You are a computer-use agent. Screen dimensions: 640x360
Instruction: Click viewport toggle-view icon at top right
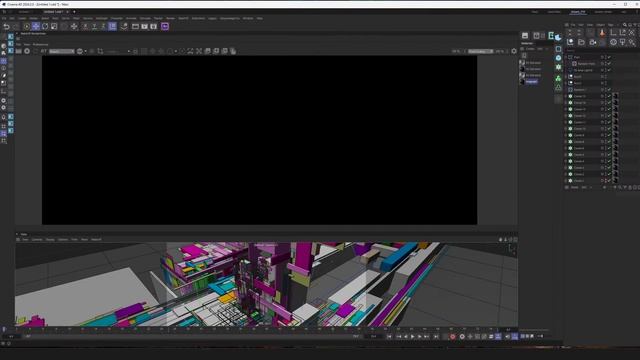[516, 240]
